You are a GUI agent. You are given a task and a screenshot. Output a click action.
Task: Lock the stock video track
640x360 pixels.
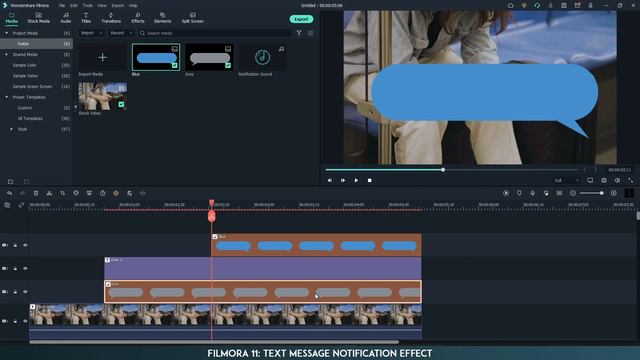pos(16,321)
